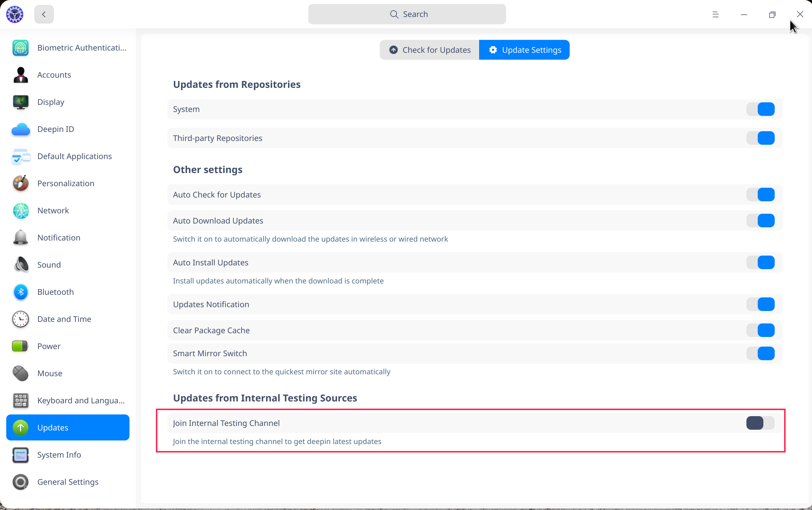The height and width of the screenshot is (510, 812).
Task: Disable Auto Install Updates
Action: pyautogui.click(x=760, y=262)
